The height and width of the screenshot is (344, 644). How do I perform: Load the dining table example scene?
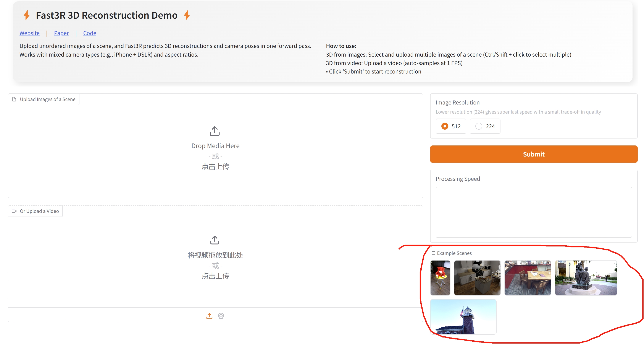click(x=528, y=278)
